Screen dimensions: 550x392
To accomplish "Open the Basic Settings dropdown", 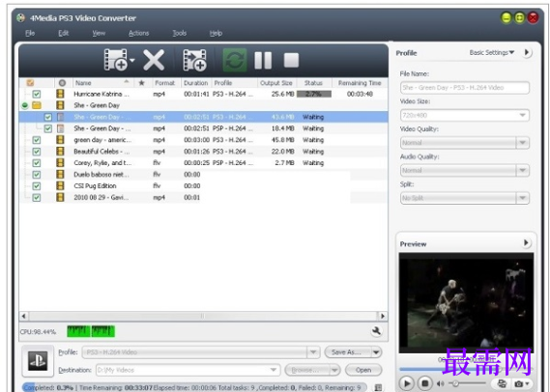I will [492, 52].
